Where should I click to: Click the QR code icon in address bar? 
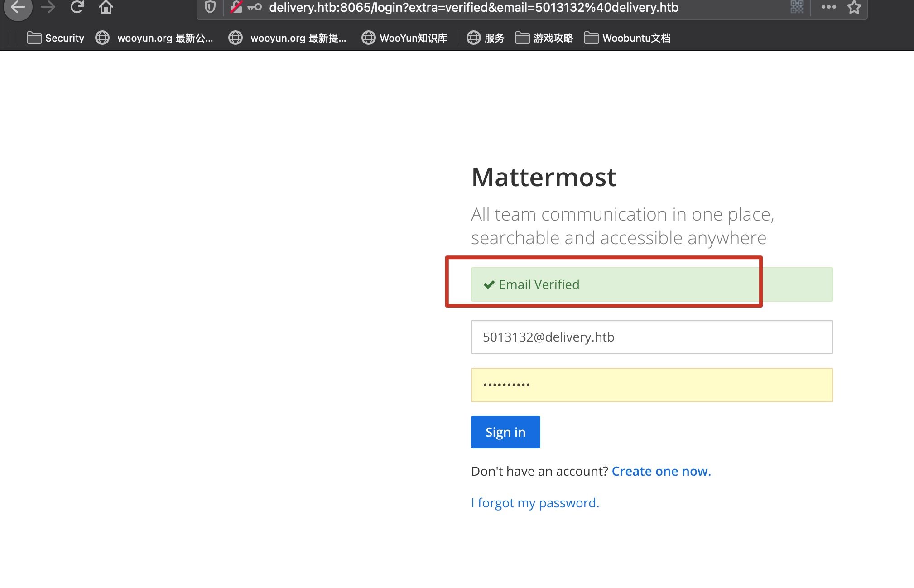[x=797, y=7]
